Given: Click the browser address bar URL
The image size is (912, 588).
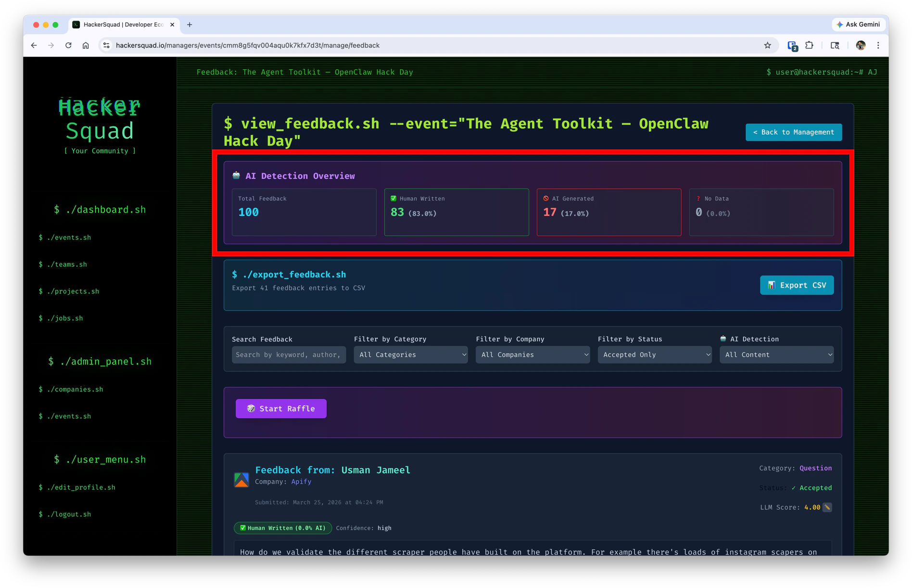Looking at the screenshot, I should (248, 45).
